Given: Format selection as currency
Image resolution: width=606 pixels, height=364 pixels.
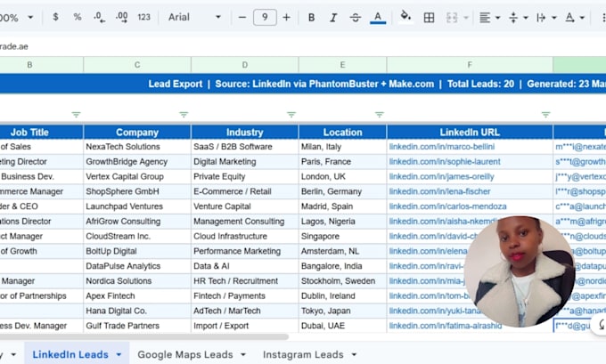Looking at the screenshot, I should (x=55, y=17).
